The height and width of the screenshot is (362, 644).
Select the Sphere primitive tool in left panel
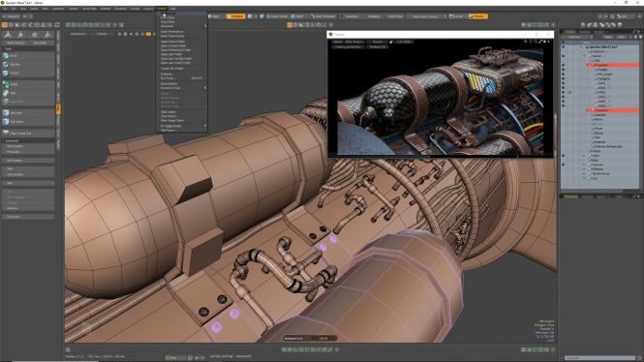(x=28, y=55)
